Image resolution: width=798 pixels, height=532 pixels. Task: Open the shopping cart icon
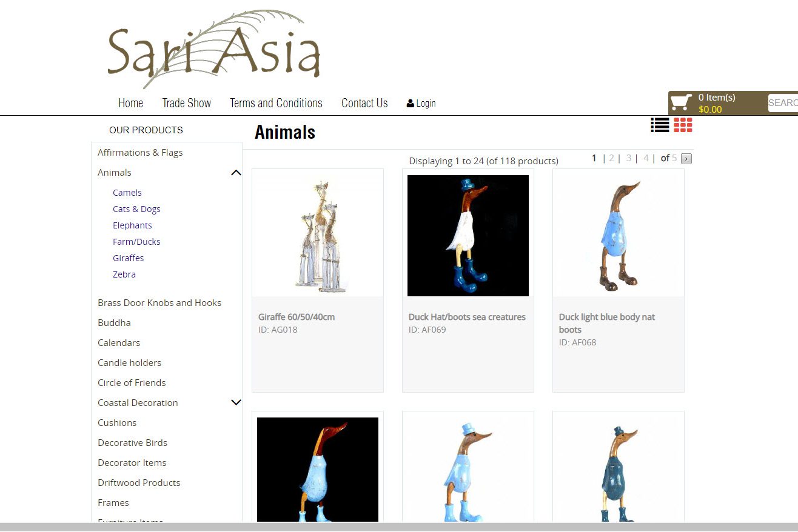coord(681,102)
